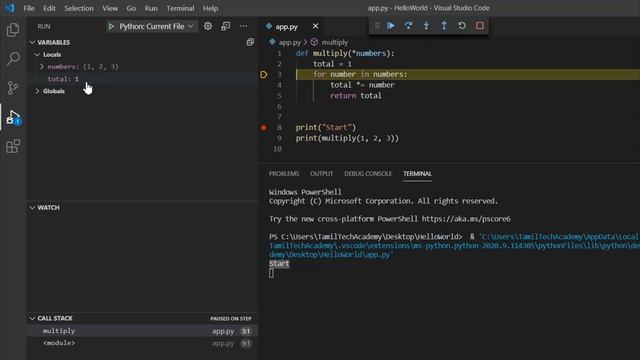Click Step Over in debug toolbar

pos(408,26)
